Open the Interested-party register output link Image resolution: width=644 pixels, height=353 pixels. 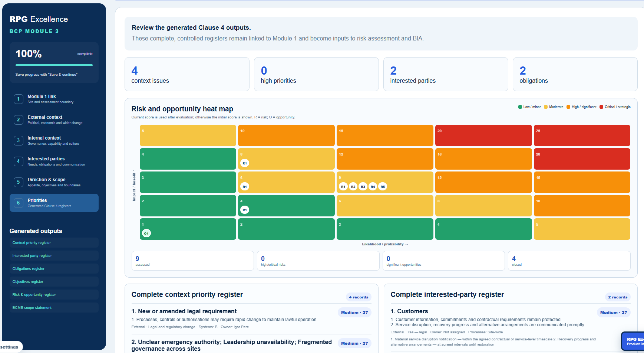54,255
